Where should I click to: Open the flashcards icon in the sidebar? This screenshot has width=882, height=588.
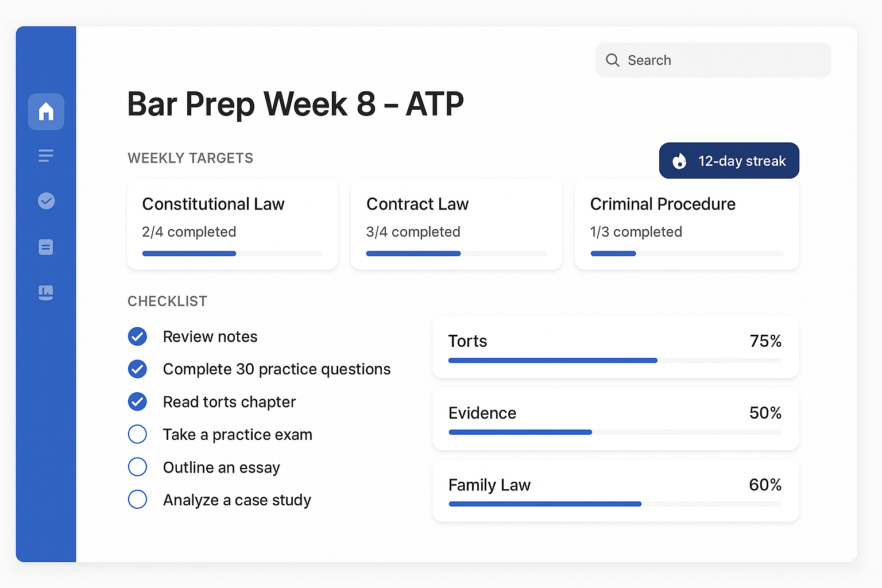(46, 247)
